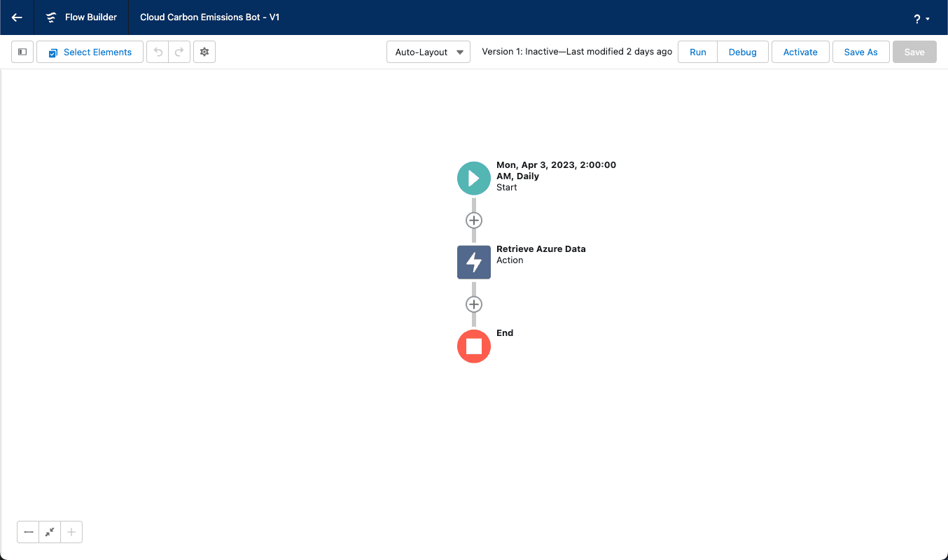Screen dimensions: 948x560
Task: Activate the flow
Action: [800, 52]
